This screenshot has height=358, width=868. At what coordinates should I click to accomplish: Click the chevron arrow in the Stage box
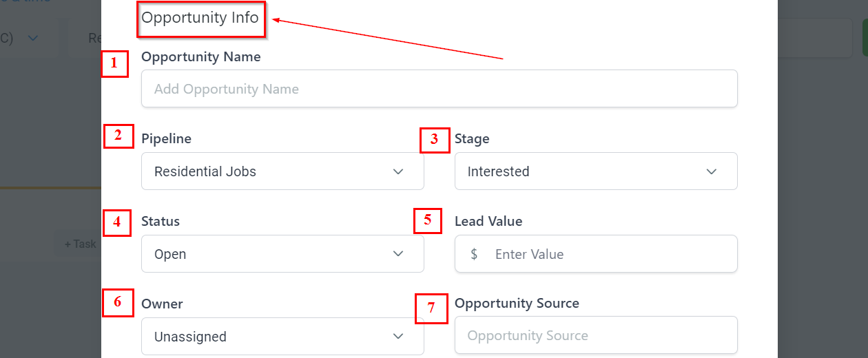712,171
